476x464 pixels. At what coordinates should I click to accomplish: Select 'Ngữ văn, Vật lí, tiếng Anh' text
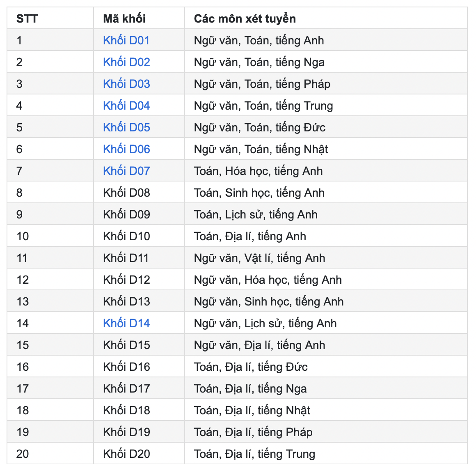(259, 258)
